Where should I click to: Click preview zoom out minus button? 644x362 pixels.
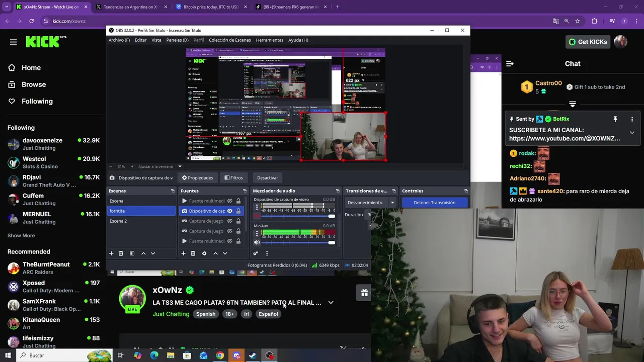tap(111, 166)
